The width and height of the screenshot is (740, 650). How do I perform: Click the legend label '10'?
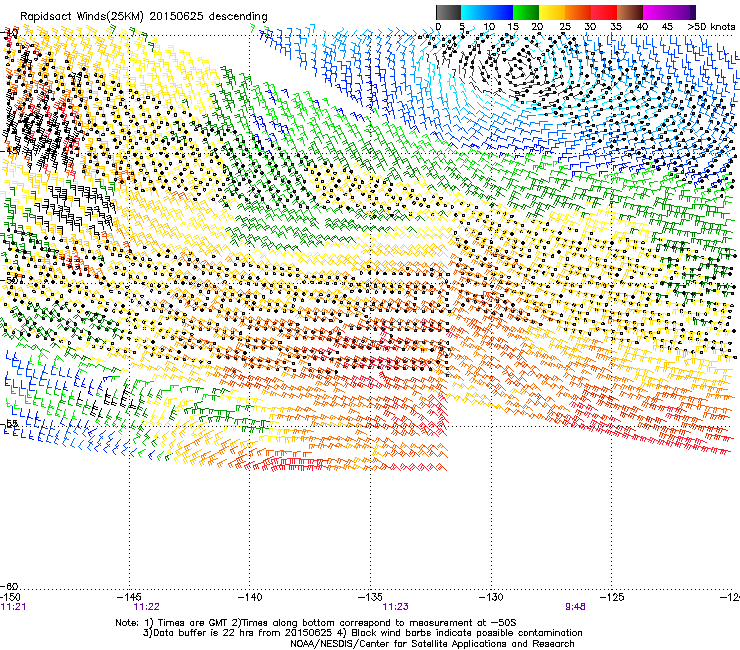pos(489,27)
